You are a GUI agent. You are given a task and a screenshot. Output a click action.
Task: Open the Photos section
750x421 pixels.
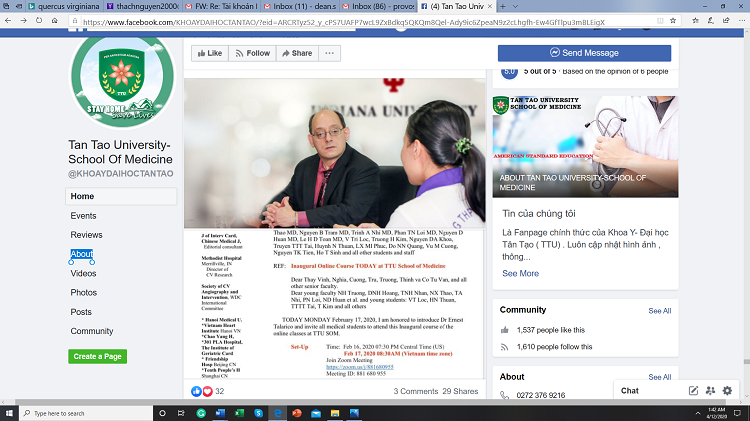click(84, 292)
